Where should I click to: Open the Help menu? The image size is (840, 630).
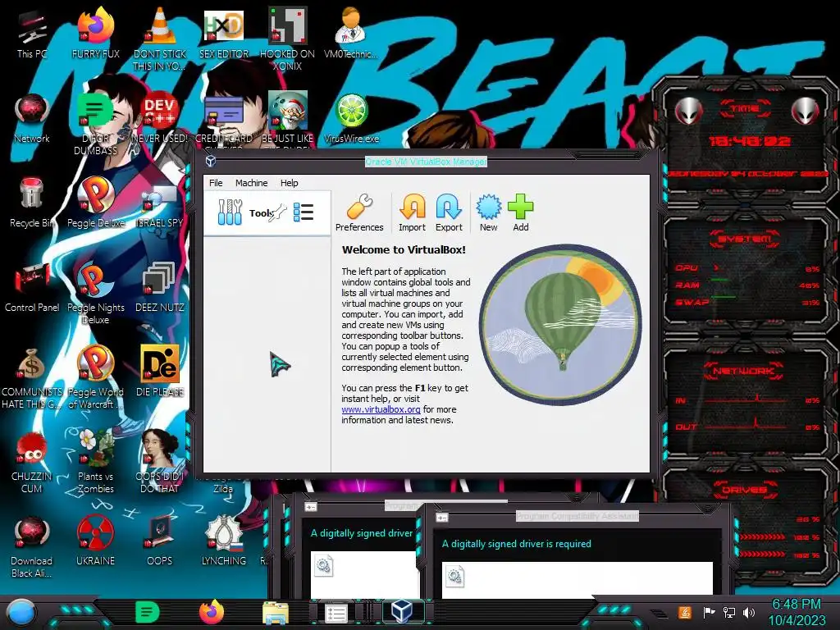tap(290, 183)
